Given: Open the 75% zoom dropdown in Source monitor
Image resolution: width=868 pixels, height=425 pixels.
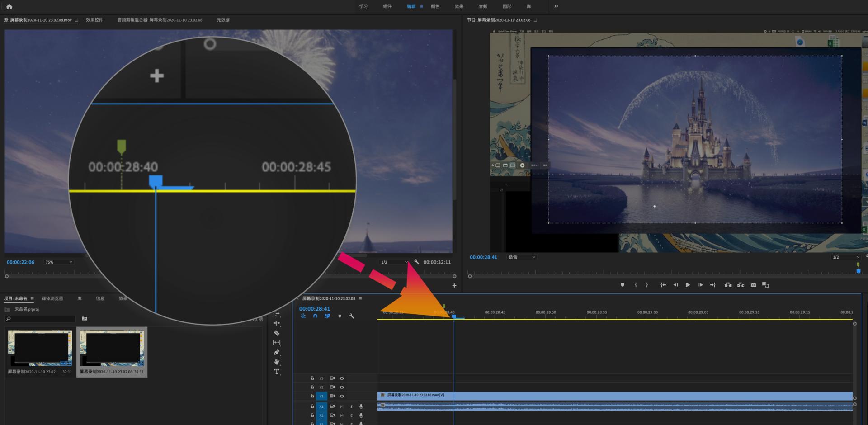Looking at the screenshot, I should [x=58, y=262].
